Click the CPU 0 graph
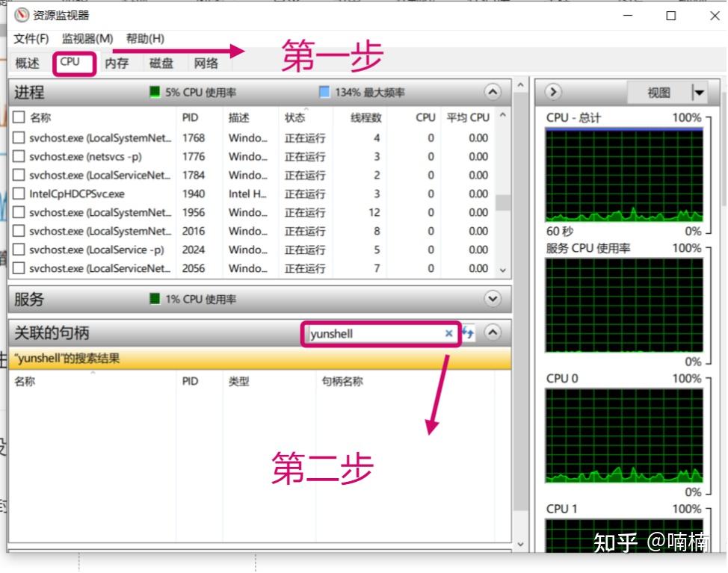Image resolution: width=728 pixels, height=573 pixels. tap(624, 436)
